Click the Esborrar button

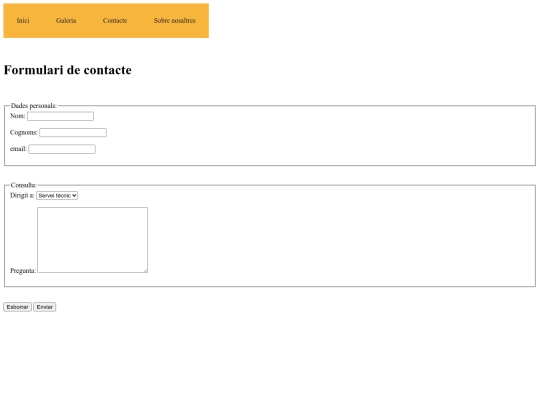[x=18, y=307]
